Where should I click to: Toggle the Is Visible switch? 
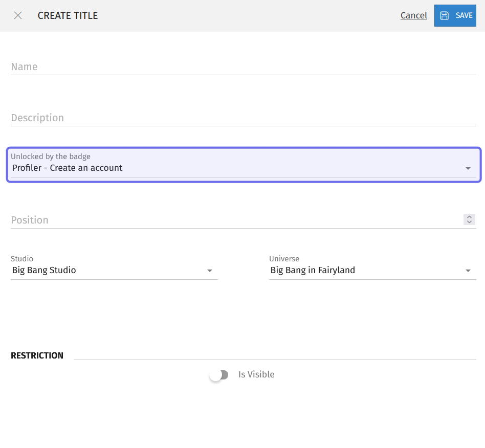point(219,375)
